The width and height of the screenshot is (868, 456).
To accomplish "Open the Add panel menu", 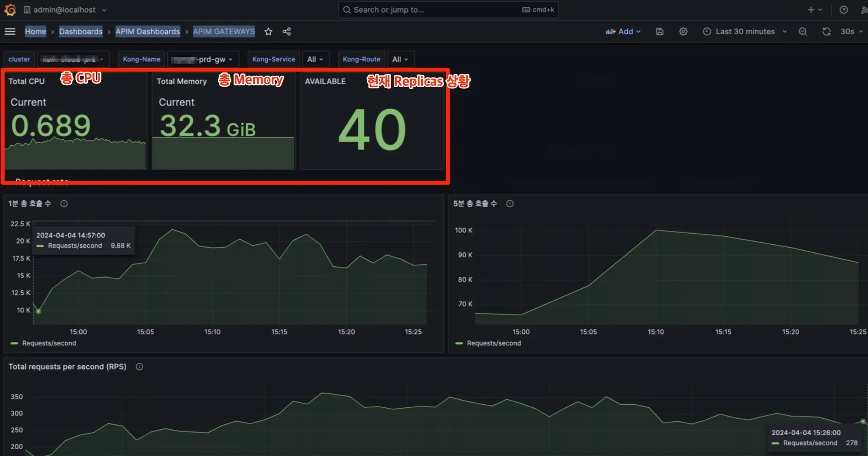I will click(623, 31).
